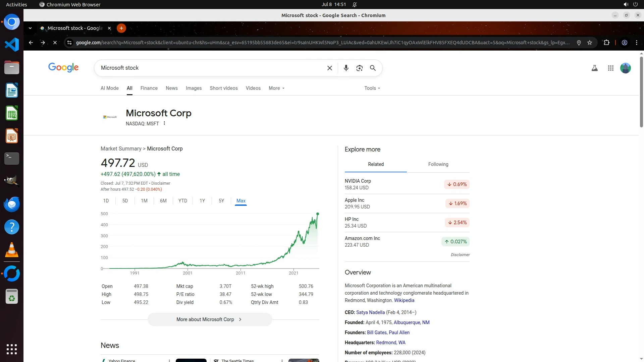Expand the More search filters dropdown

276,88
